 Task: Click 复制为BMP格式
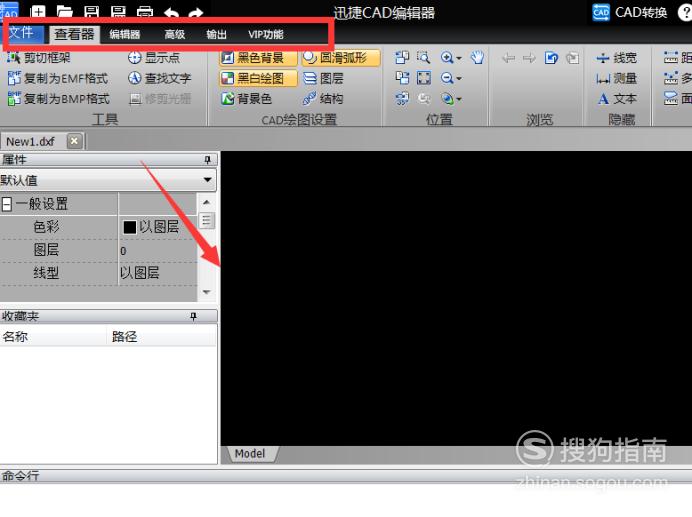click(59, 98)
